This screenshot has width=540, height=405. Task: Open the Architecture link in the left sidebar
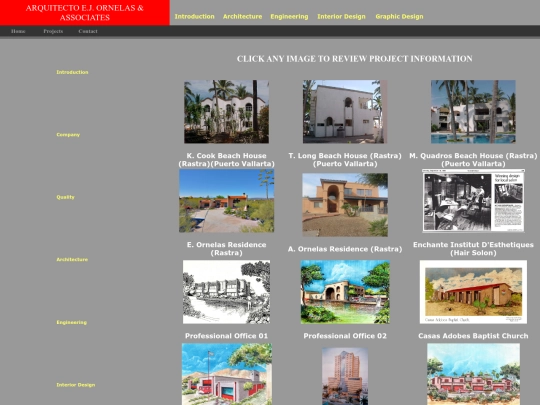coord(72,259)
